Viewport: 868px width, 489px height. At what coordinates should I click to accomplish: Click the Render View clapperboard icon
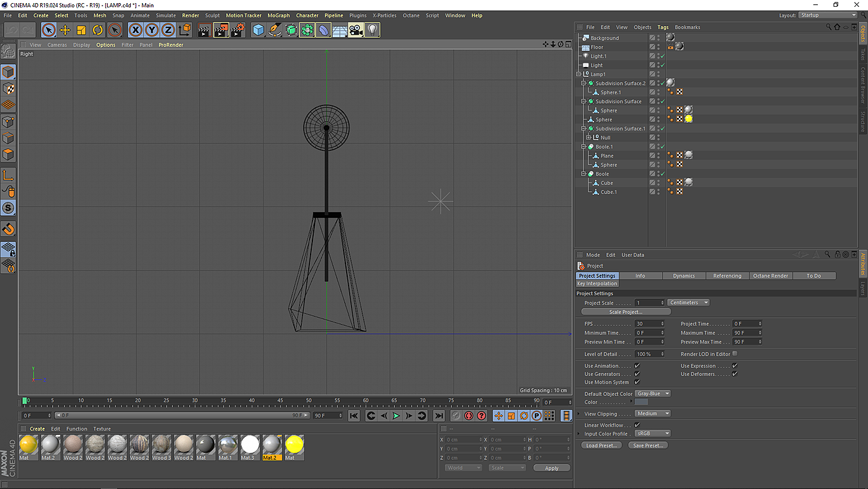204,30
